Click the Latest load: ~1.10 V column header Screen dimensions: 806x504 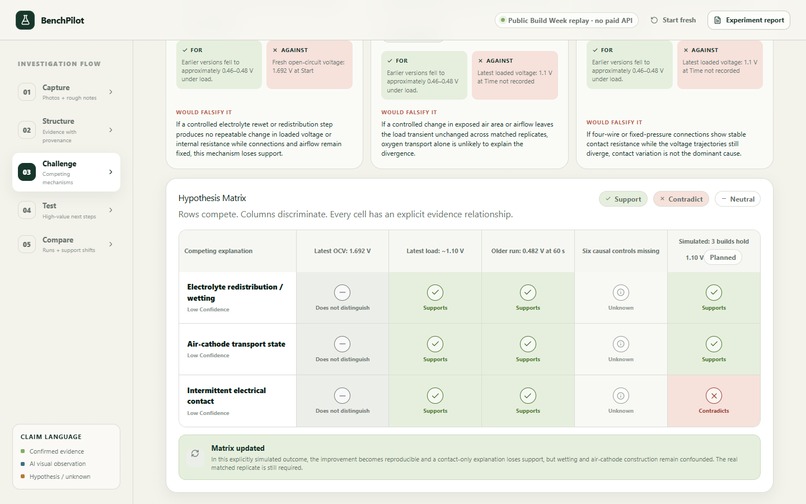(435, 251)
